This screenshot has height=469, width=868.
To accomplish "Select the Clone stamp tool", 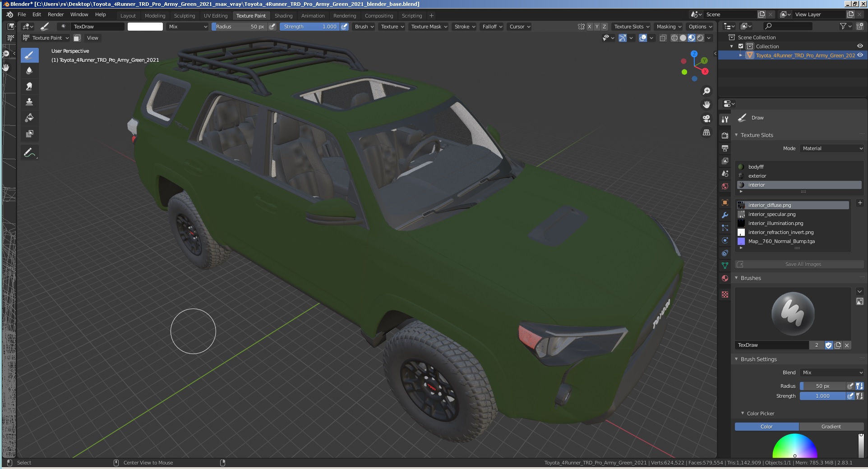I will pyautogui.click(x=29, y=102).
